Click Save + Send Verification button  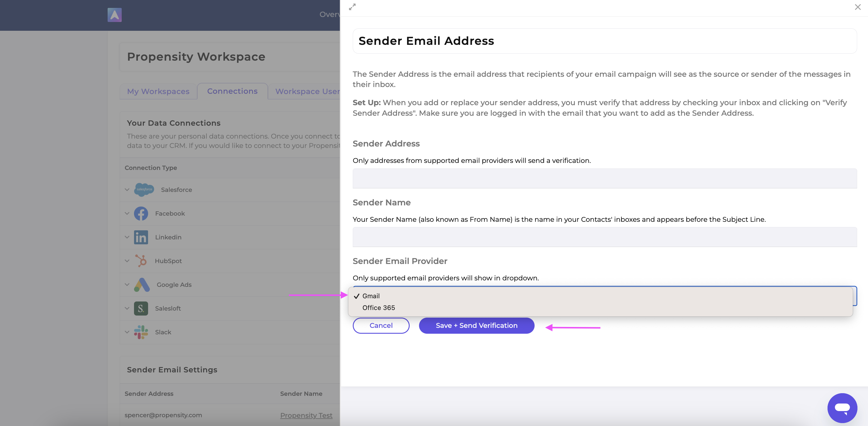tap(477, 326)
